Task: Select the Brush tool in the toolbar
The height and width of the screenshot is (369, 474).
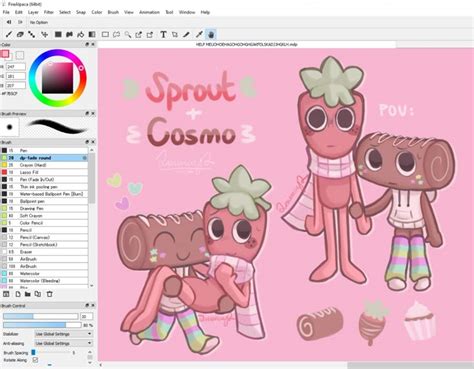Action: tap(9, 34)
